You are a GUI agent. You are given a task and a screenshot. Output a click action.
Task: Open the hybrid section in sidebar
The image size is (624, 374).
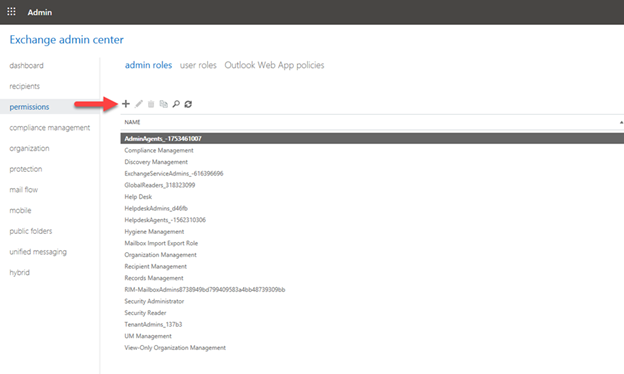[20, 272]
